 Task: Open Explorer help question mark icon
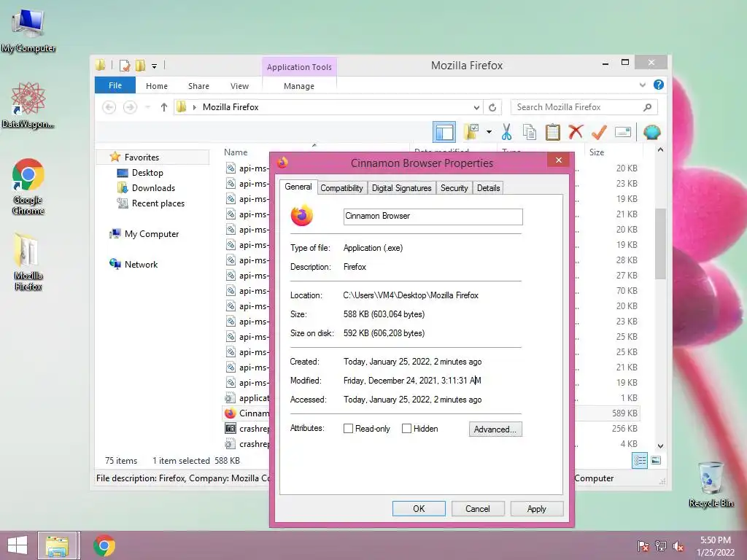tap(659, 85)
